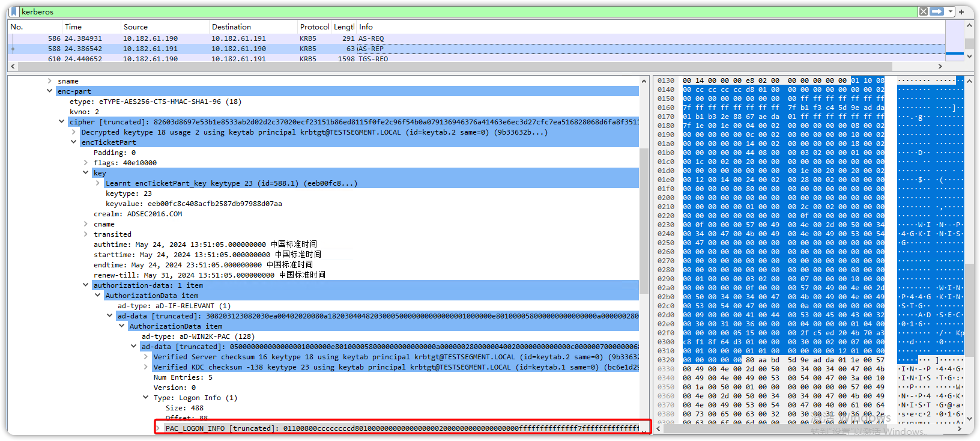Open the display filter bookmarks icon
Image resolution: width=980 pixels, height=441 pixels.
pyautogui.click(x=14, y=11)
